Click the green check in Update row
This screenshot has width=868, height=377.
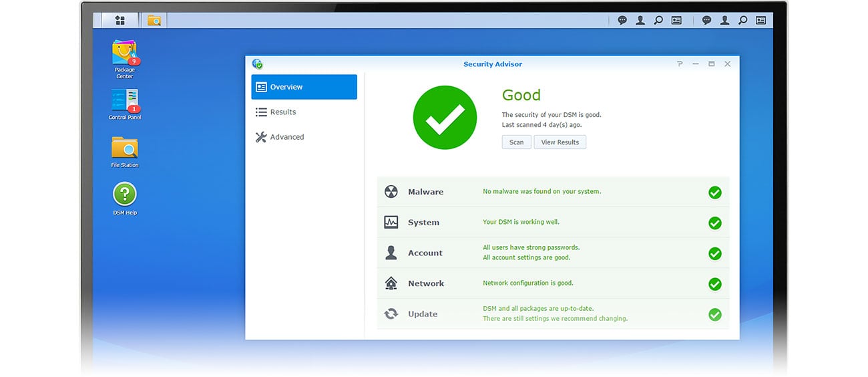click(715, 315)
